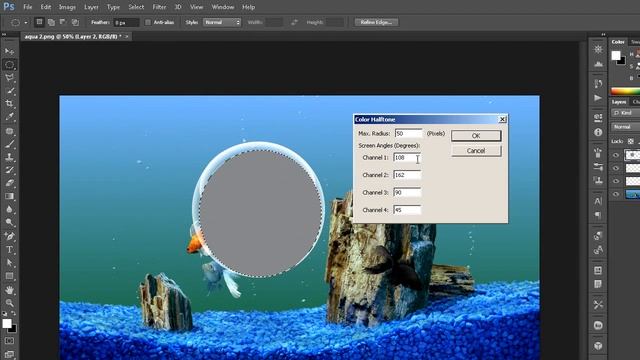Focus the Feather input field
The height and width of the screenshot is (360, 640).
[x=126, y=22]
